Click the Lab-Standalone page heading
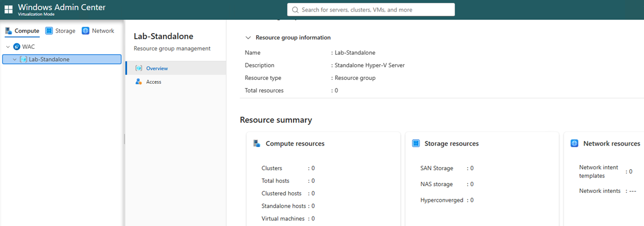Viewport: 644px width, 226px height. click(x=164, y=36)
